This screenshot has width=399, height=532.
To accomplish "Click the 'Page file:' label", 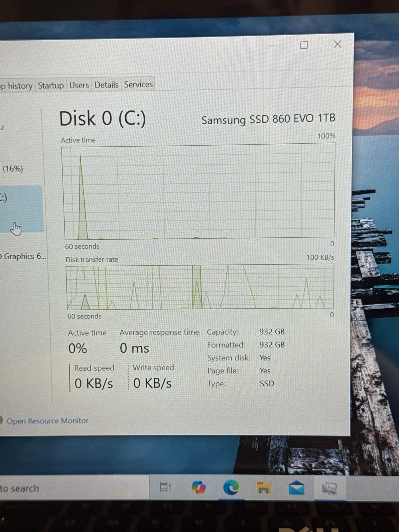I will point(223,371).
